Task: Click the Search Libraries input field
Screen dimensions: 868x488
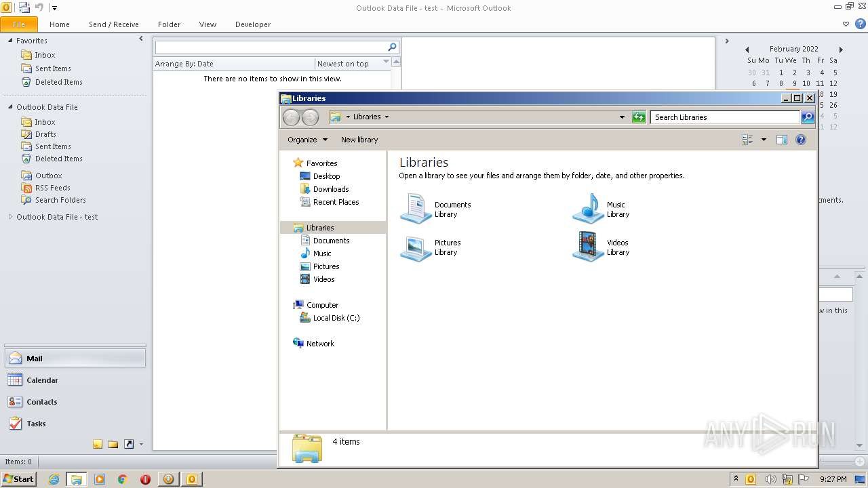Action: (724, 117)
